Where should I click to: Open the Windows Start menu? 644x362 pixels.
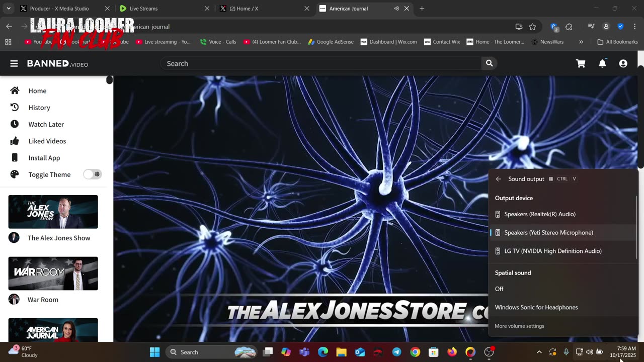pos(154,352)
